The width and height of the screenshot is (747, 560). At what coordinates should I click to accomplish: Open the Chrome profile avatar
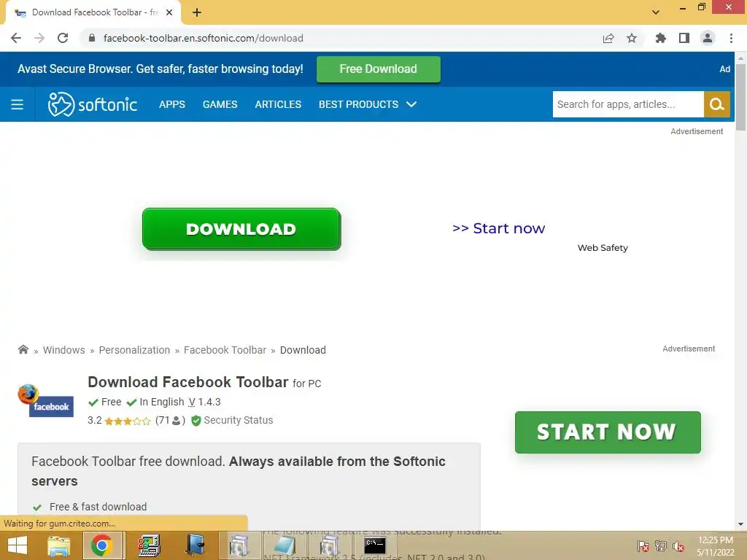point(708,38)
